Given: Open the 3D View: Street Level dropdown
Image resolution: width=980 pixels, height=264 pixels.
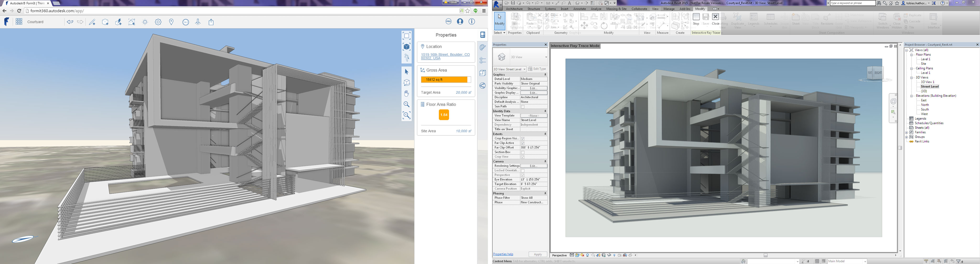Looking at the screenshot, I should click(x=509, y=69).
